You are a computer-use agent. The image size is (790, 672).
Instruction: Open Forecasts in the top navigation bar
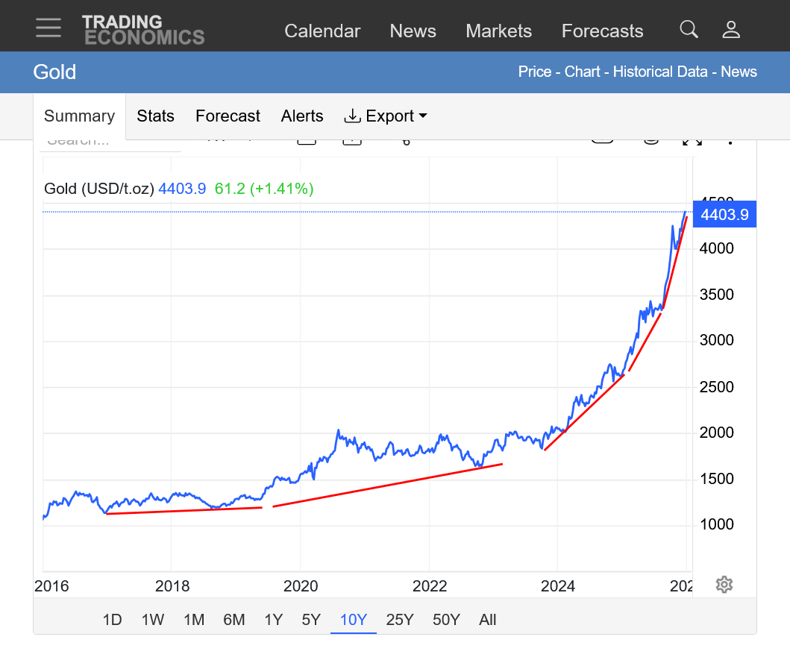click(602, 31)
